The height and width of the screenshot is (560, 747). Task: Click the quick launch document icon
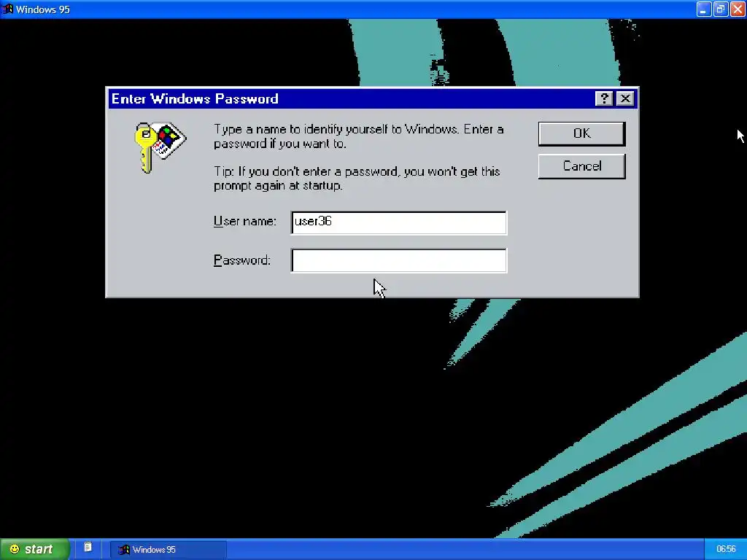pos(88,547)
